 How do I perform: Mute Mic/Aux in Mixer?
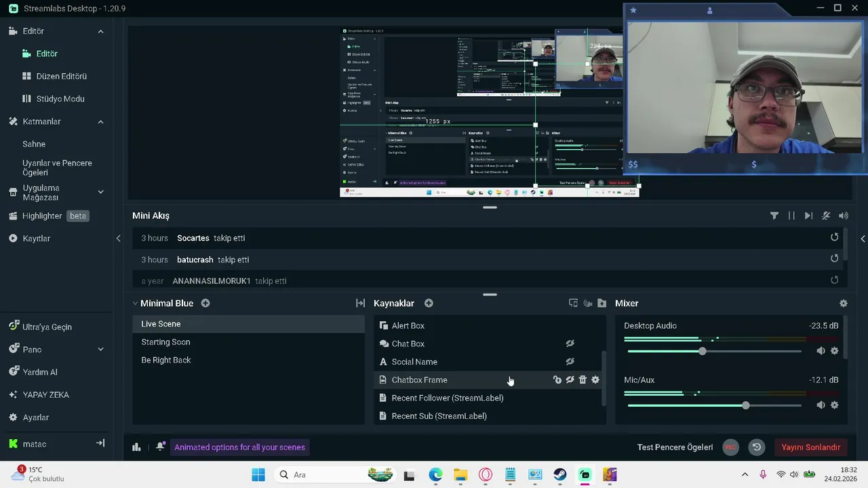pos(821,405)
